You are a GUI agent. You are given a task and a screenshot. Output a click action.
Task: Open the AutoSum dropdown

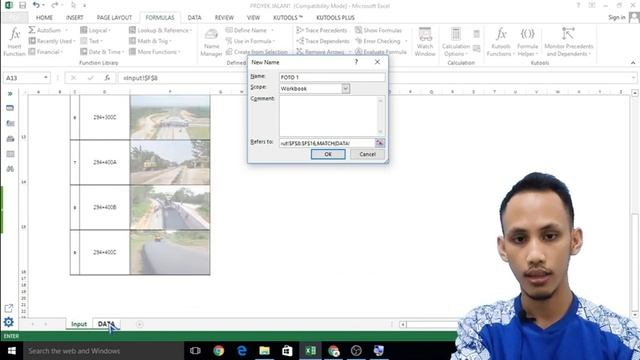(x=48, y=30)
